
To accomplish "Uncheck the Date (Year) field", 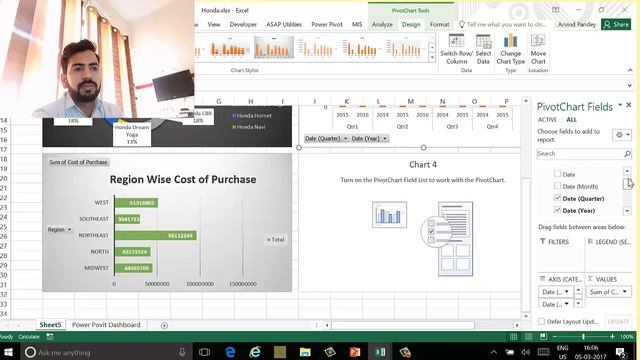I will pyautogui.click(x=557, y=210).
